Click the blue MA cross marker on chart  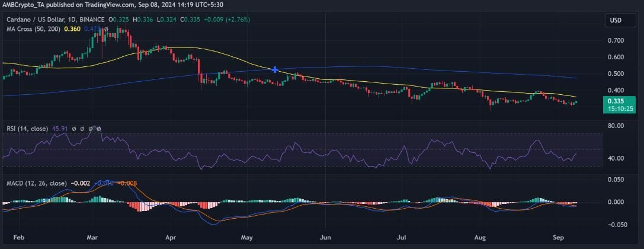tap(275, 70)
